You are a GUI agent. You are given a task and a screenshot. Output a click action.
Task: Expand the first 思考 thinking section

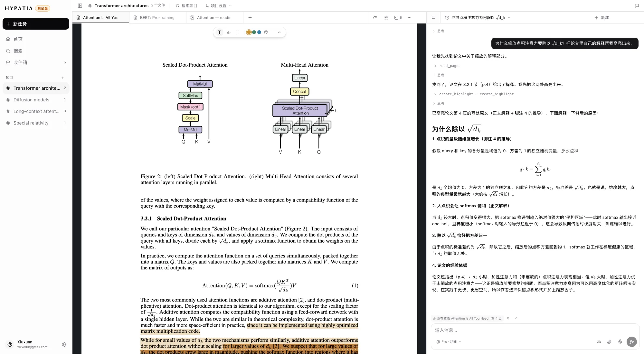[x=438, y=31]
